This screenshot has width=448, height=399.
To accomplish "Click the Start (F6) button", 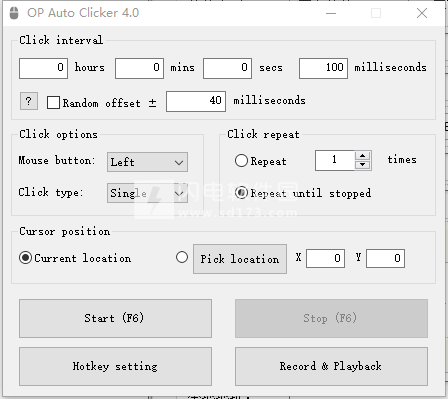I will 115,318.
